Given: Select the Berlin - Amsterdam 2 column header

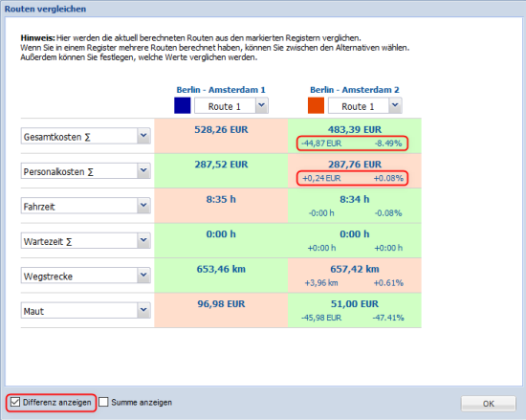Looking at the screenshot, I should click(354, 90).
